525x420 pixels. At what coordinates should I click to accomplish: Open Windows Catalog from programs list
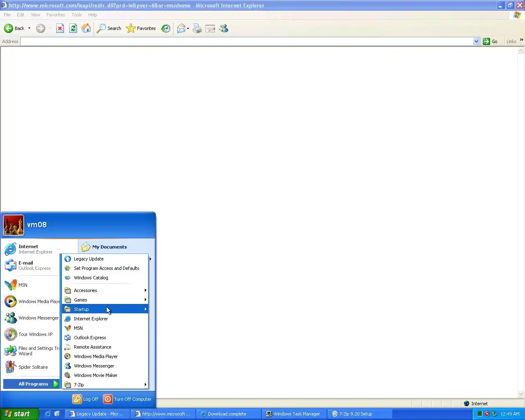click(x=105, y=278)
